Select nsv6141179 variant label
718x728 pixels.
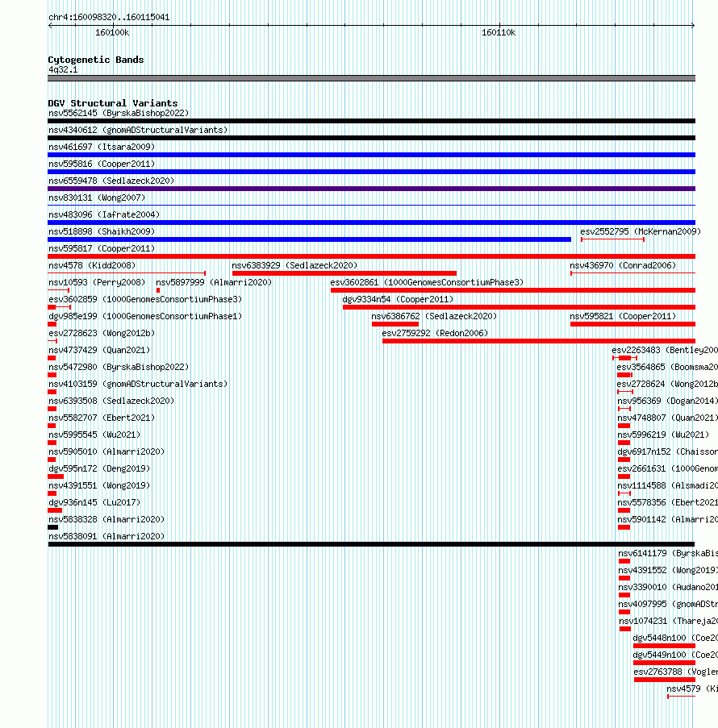click(x=668, y=553)
